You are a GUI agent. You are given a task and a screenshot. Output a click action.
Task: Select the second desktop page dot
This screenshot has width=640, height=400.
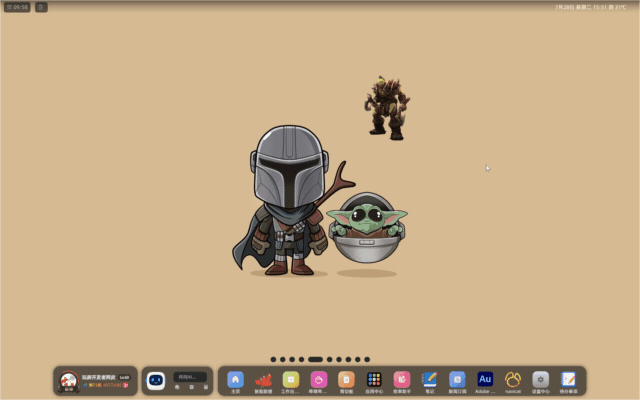point(283,360)
